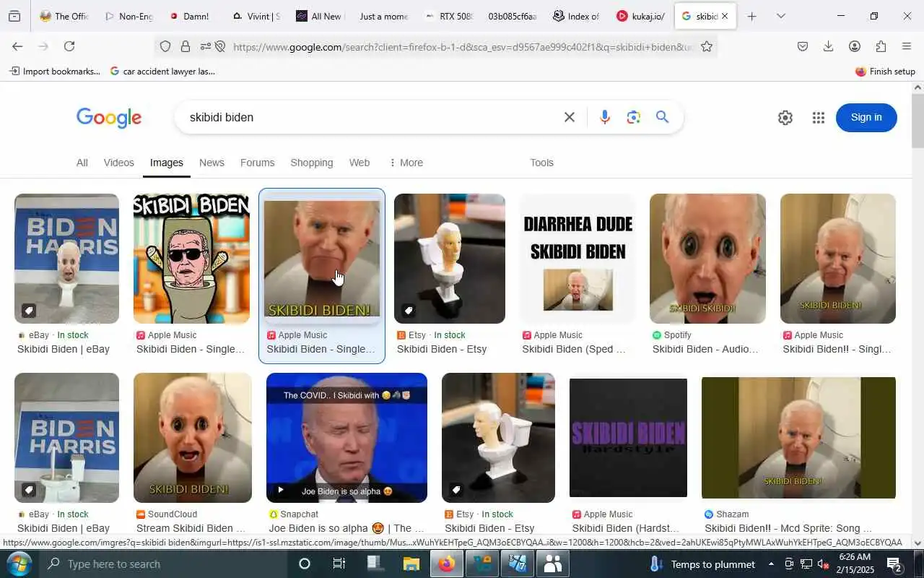Viewport: 924px width, 578px height.
Task: Click the Google logo
Action: (109, 118)
